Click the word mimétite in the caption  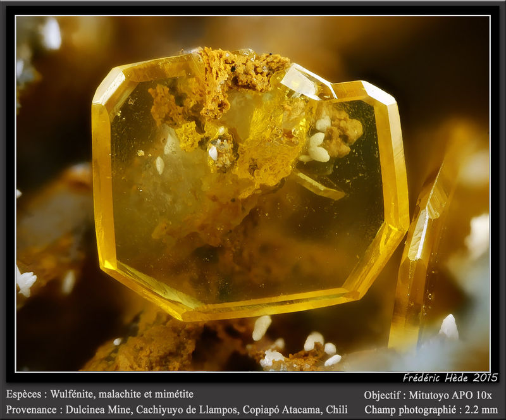click(x=173, y=394)
